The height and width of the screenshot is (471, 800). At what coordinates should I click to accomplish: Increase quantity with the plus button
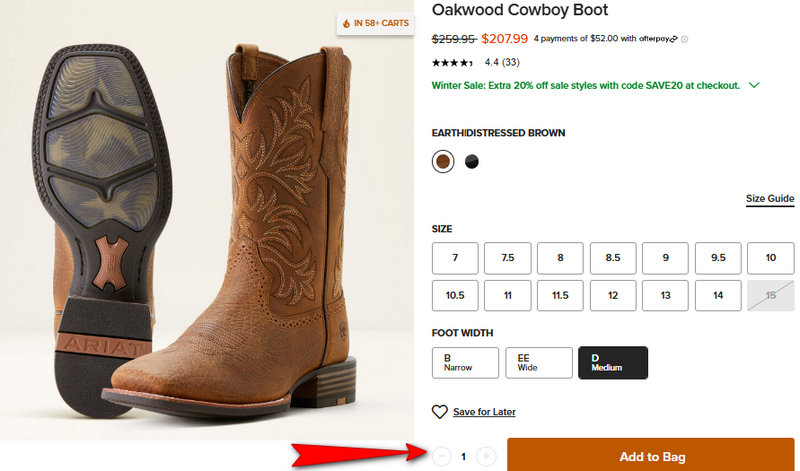pyautogui.click(x=486, y=457)
